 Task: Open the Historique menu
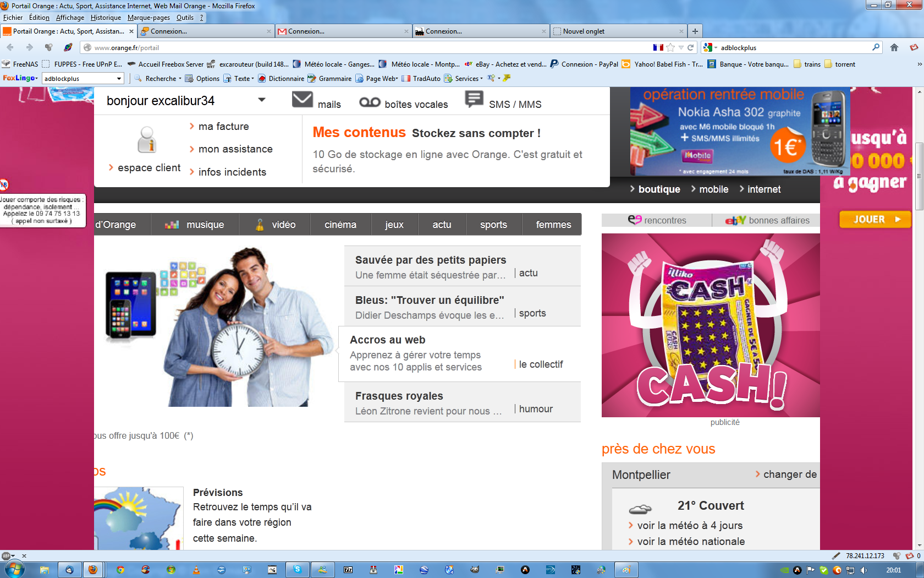[106, 18]
